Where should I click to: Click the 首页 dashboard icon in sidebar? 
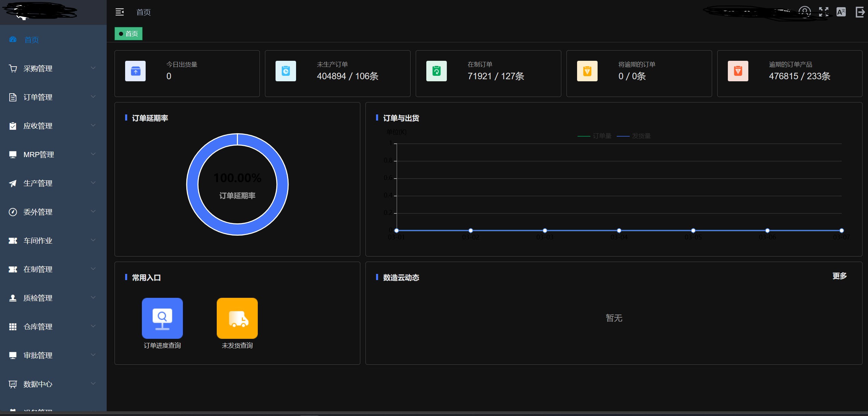point(13,40)
